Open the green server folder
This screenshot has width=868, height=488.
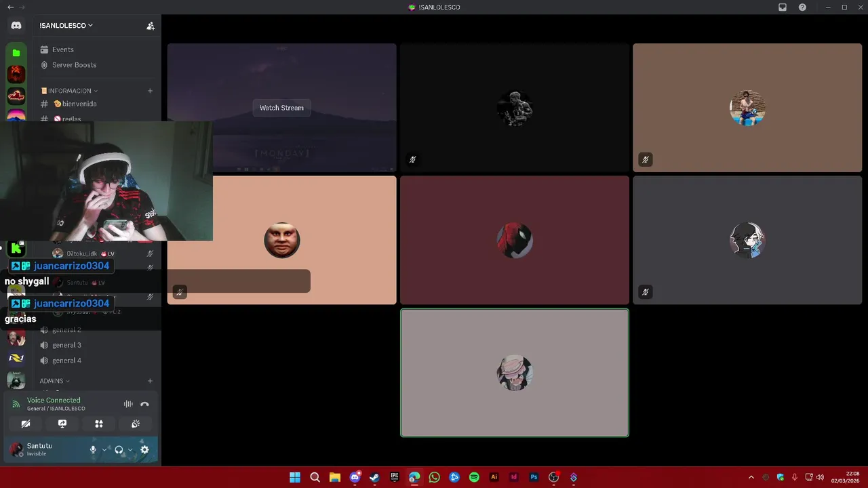pyautogui.click(x=16, y=53)
